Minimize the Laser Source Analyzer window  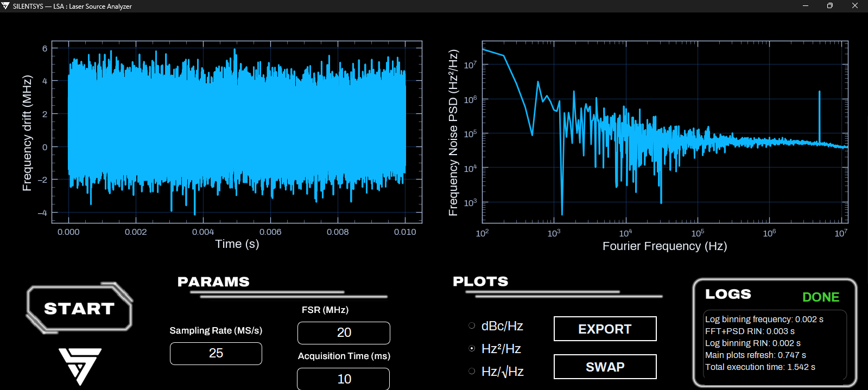[x=806, y=6]
